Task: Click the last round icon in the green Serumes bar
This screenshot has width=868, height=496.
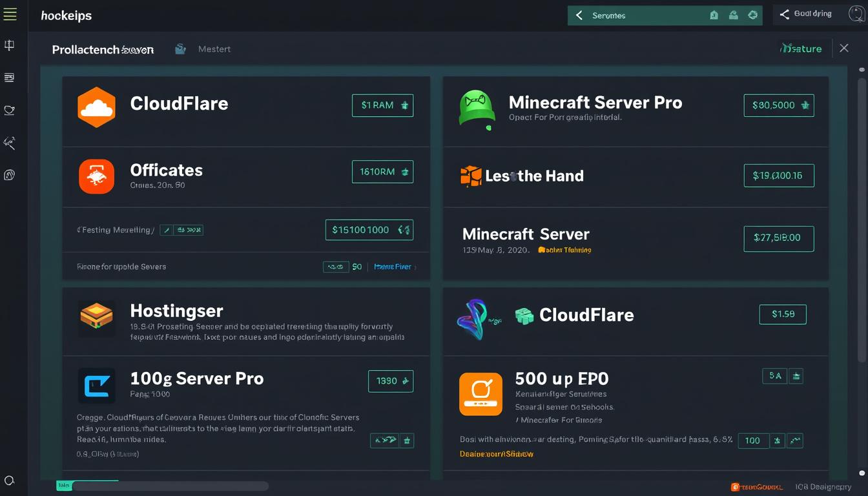Action: [753, 15]
